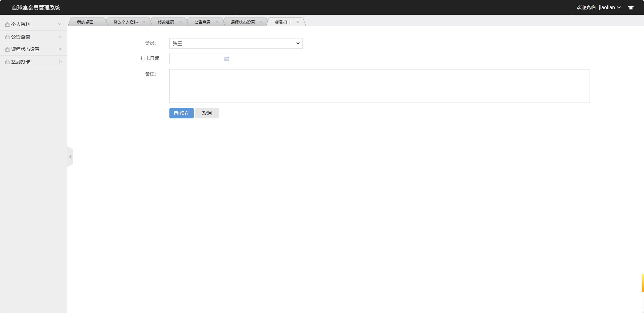Expand the 课程状态设置 sidebar menu arrow

tap(60, 49)
